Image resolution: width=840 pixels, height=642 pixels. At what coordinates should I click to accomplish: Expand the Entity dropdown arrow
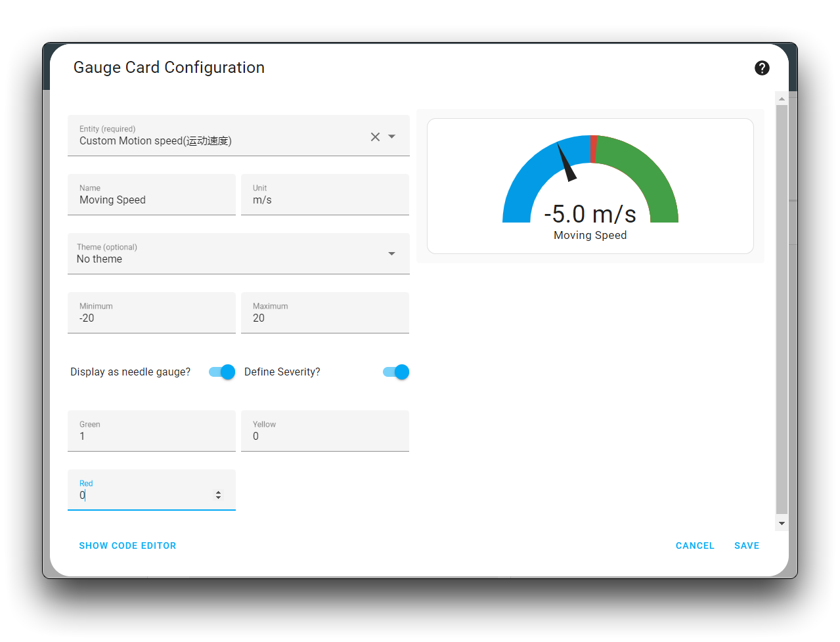pyautogui.click(x=392, y=137)
